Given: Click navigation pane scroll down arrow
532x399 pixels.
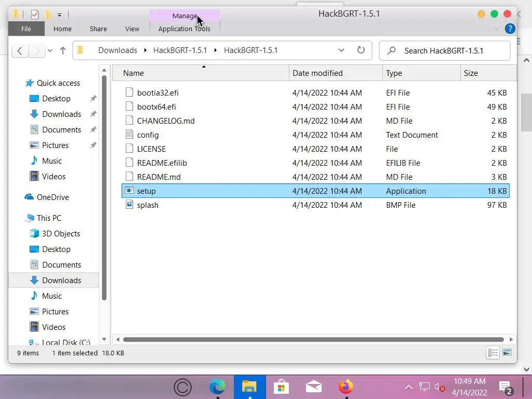Looking at the screenshot, I should coord(104,339).
